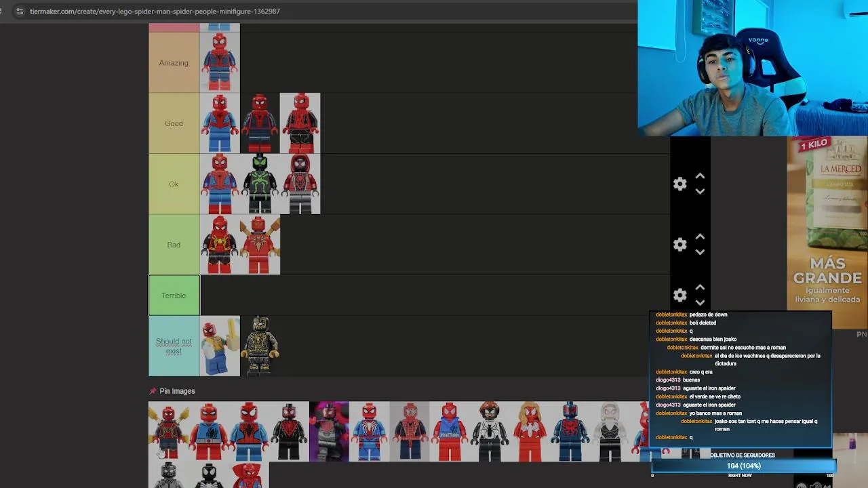Image resolution: width=868 pixels, height=488 pixels.
Task: Select the brown-haired black-white minifigure in pool
Action: tap(489, 432)
